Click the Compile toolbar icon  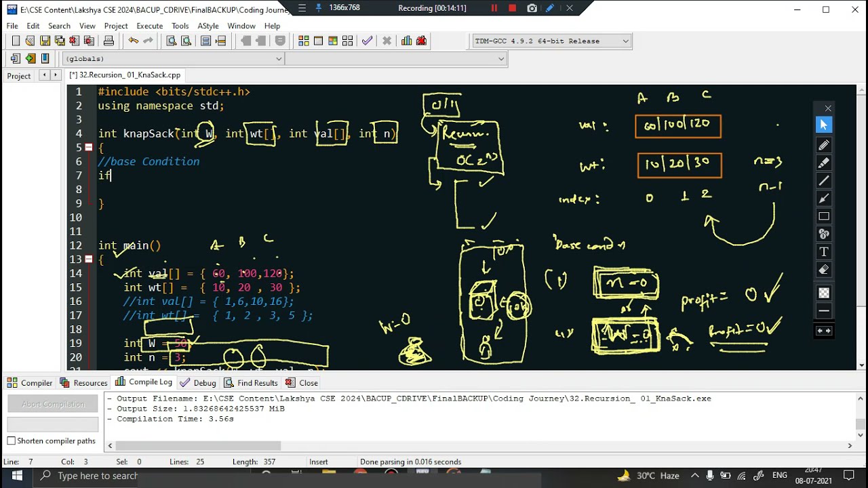pos(304,41)
